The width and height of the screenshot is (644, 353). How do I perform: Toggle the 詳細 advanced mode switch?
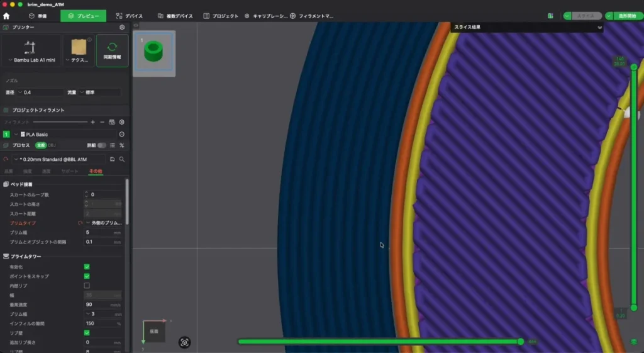[x=101, y=145]
